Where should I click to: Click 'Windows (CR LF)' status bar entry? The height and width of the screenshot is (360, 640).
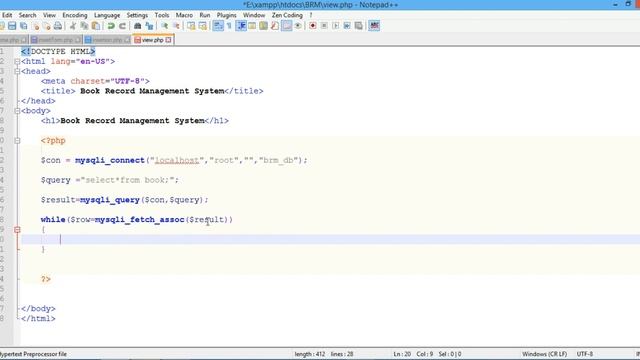point(544,354)
